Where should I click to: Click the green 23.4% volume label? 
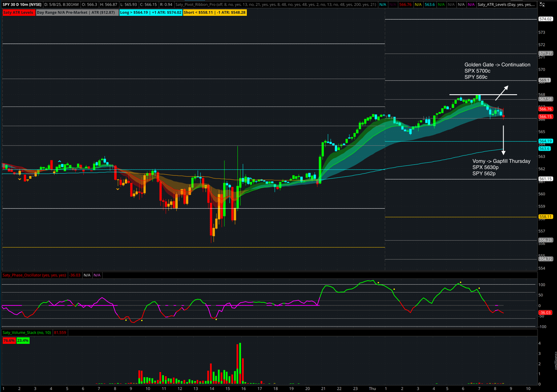coord(23,341)
